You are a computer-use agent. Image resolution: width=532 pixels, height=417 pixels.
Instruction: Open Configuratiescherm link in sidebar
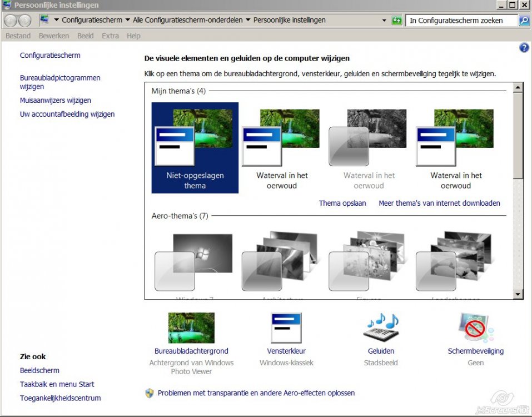(50, 55)
